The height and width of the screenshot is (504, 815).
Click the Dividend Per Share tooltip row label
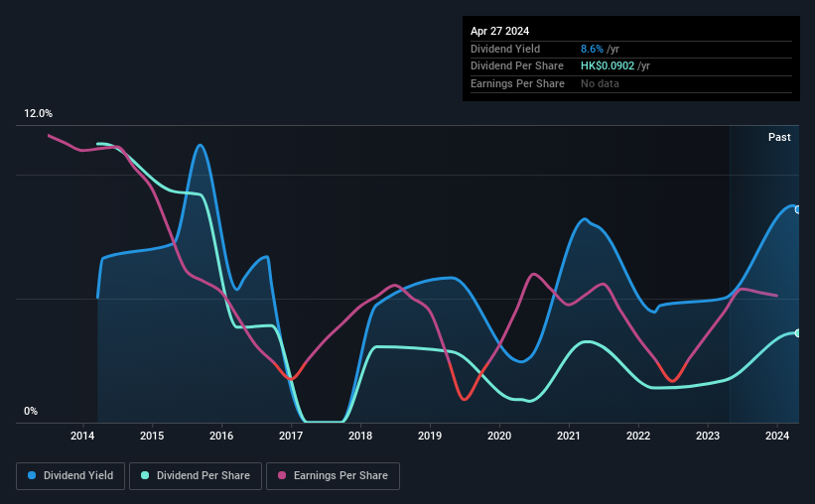pos(516,66)
